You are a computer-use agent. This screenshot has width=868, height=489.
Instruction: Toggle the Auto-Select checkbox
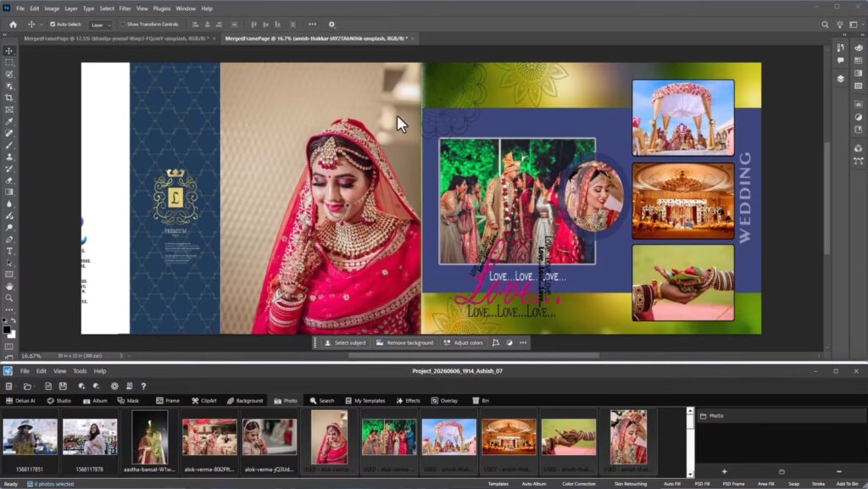[x=53, y=25]
